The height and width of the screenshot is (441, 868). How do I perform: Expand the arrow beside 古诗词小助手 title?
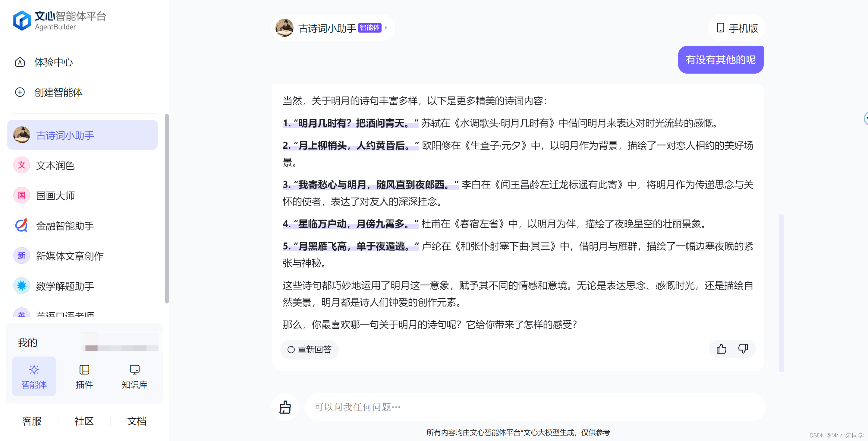tap(386, 28)
